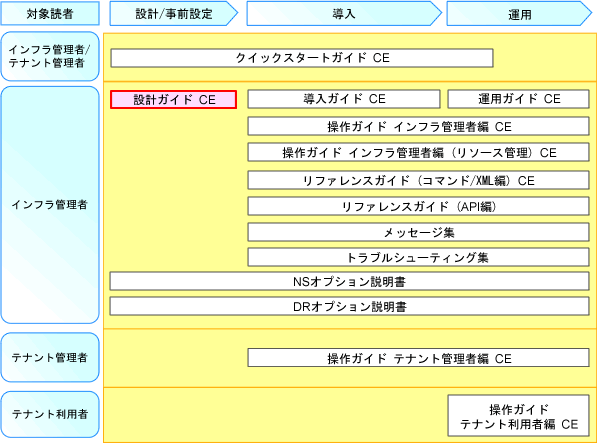Click the インフラ管理者 reader label

coord(50,205)
